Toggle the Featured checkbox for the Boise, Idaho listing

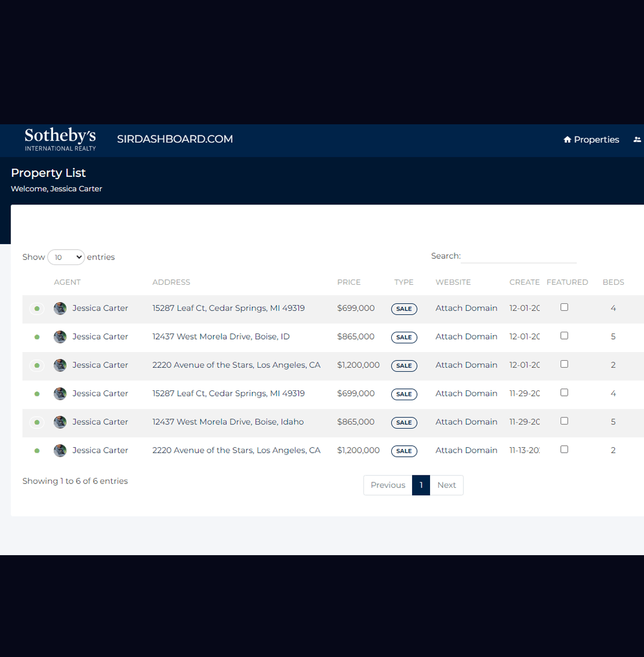pos(564,421)
